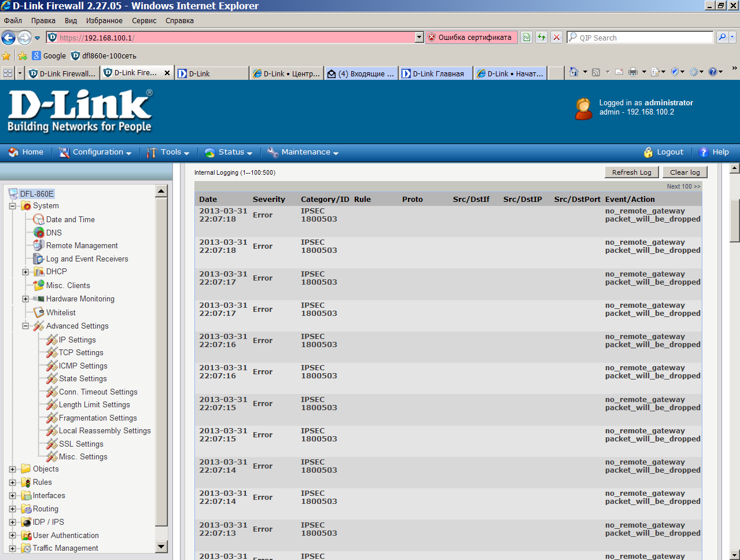The image size is (740, 560).
Task: Click the DNS globe icon
Action: tap(39, 233)
